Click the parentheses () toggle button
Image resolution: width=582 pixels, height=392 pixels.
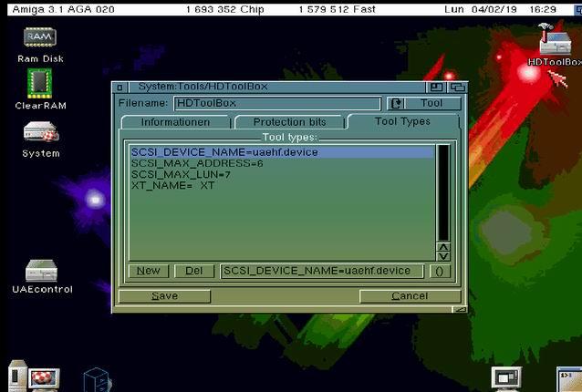[440, 271]
